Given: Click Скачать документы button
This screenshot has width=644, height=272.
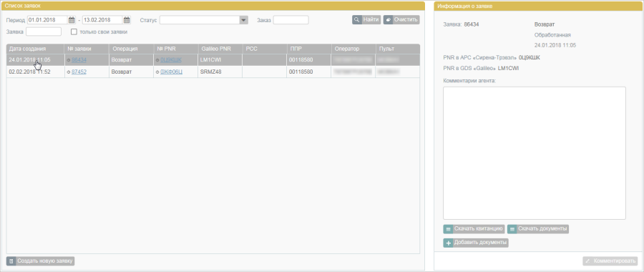Looking at the screenshot, I should [538, 229].
